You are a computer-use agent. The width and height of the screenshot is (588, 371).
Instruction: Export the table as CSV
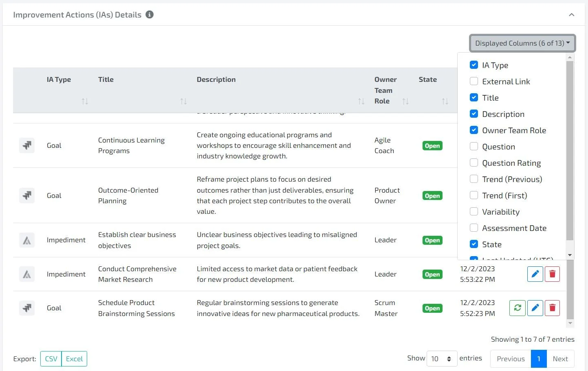pyautogui.click(x=51, y=359)
